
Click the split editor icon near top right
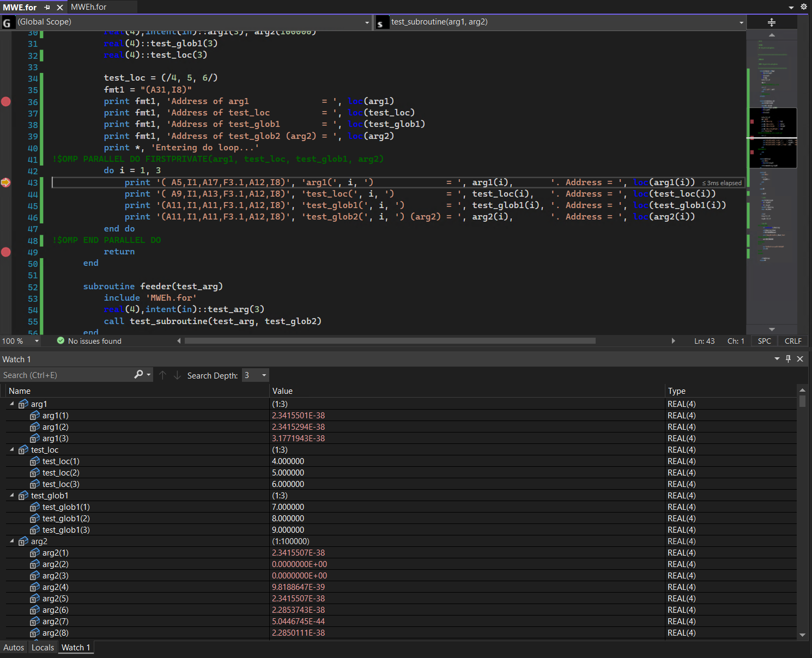pyautogui.click(x=772, y=22)
